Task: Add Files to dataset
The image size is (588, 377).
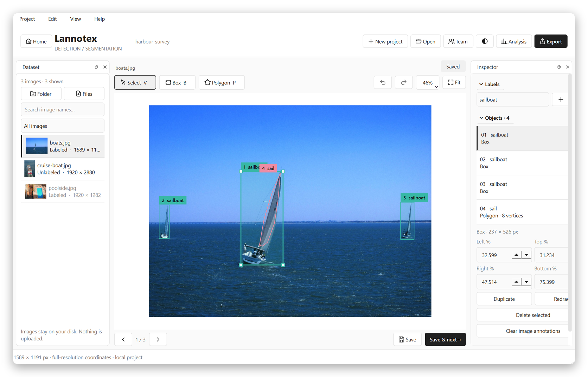Action: point(84,94)
